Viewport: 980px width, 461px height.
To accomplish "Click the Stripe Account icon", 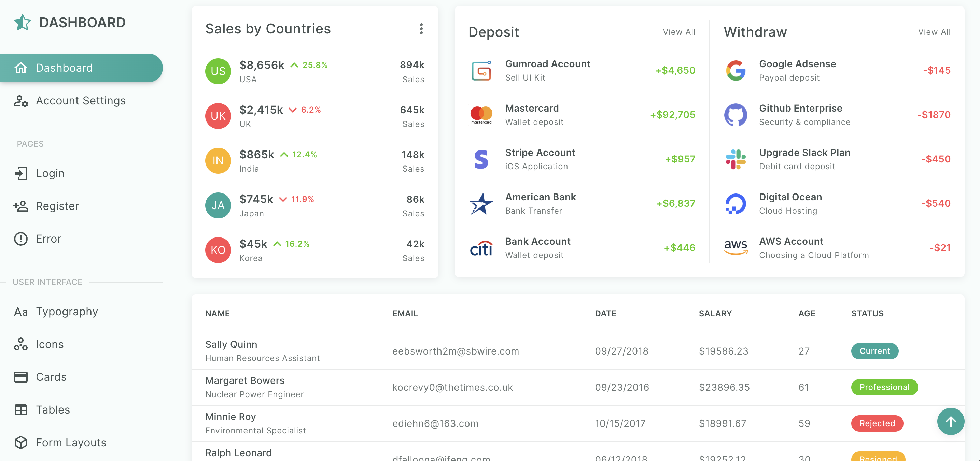I will tap(481, 159).
